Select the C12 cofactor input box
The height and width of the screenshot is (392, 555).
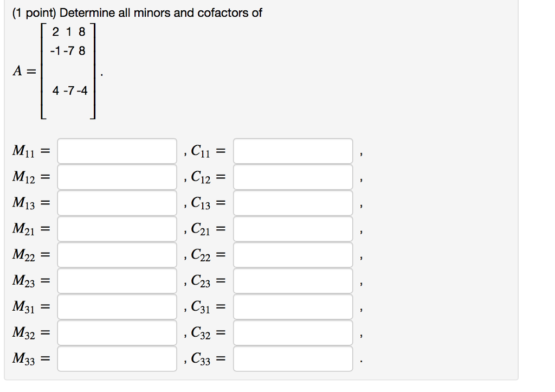click(x=293, y=177)
